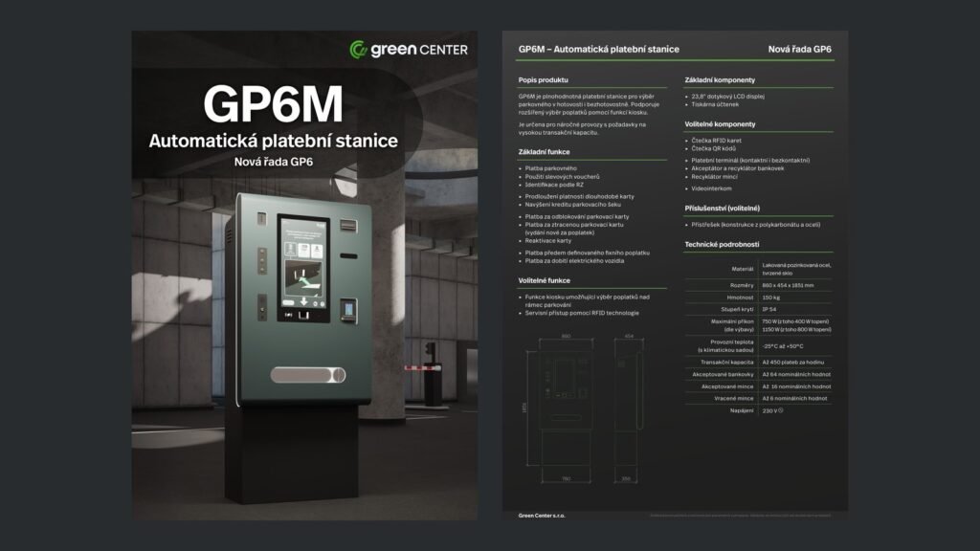Click 'Platba za ztracenou parkovací kartu' bullet
980x551 pixels.
[x=574, y=224]
